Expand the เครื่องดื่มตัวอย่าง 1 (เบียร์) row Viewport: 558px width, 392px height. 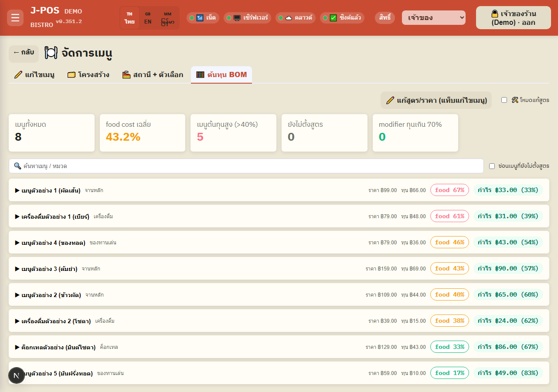[x=279, y=216]
